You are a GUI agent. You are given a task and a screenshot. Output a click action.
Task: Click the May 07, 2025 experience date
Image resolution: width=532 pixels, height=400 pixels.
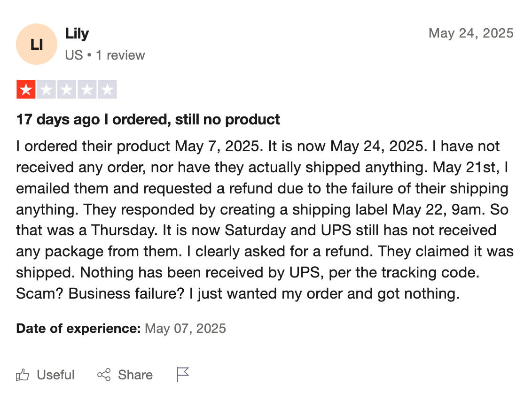(185, 329)
